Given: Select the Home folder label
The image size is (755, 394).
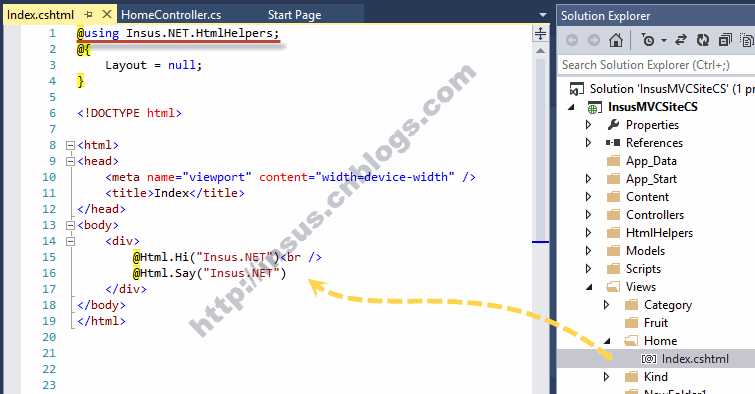Looking at the screenshot, I should pos(660,341).
